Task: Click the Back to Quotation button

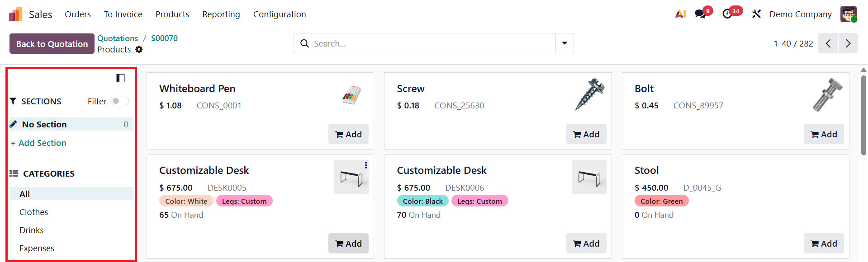Action: (51, 43)
